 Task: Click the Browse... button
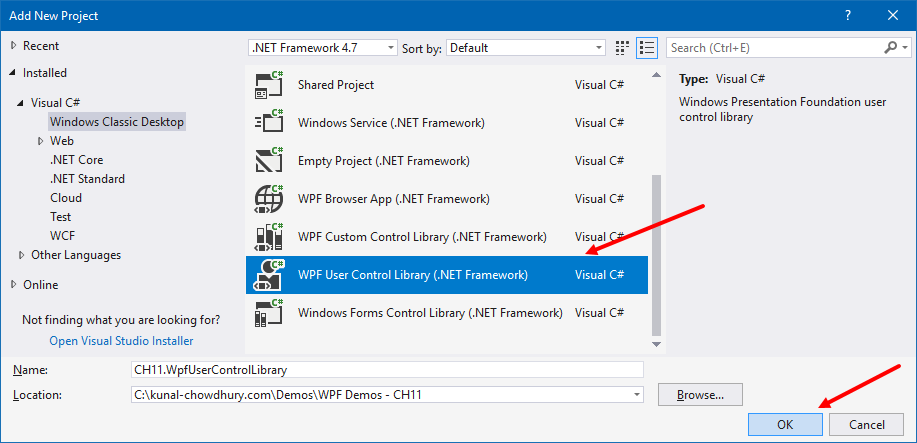tap(700, 395)
